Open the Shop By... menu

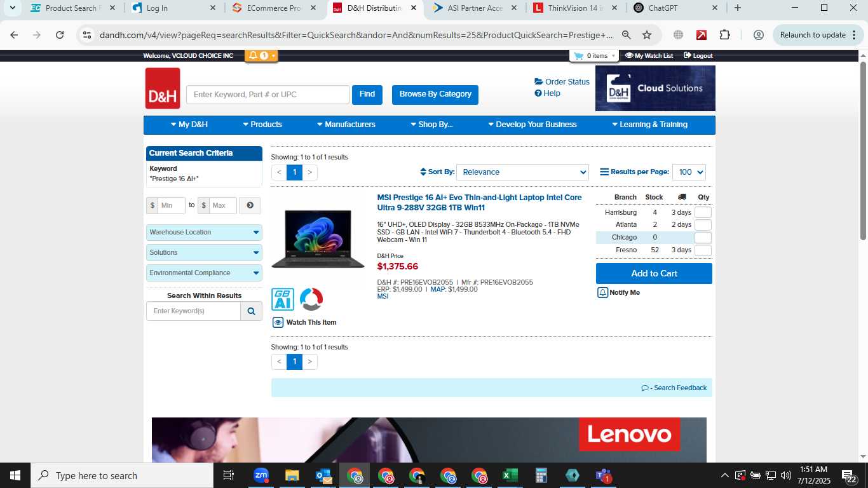coord(431,125)
